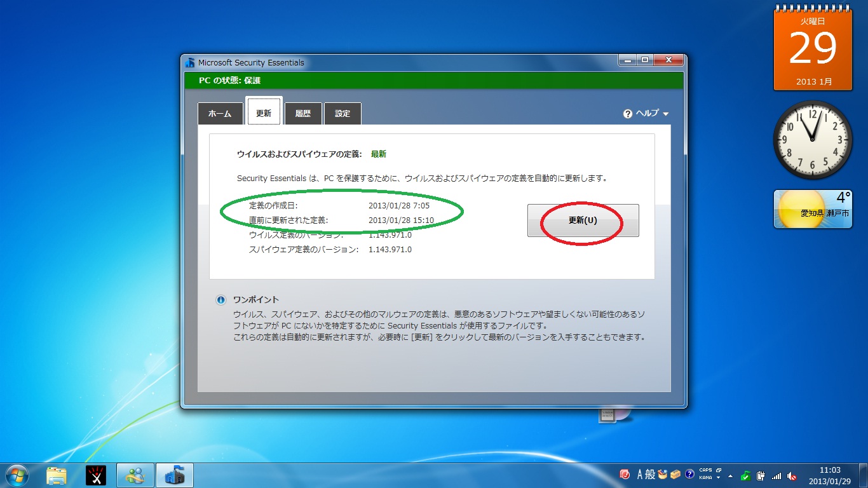Expand the dropdown arrow next to ヘルプ

(665, 114)
